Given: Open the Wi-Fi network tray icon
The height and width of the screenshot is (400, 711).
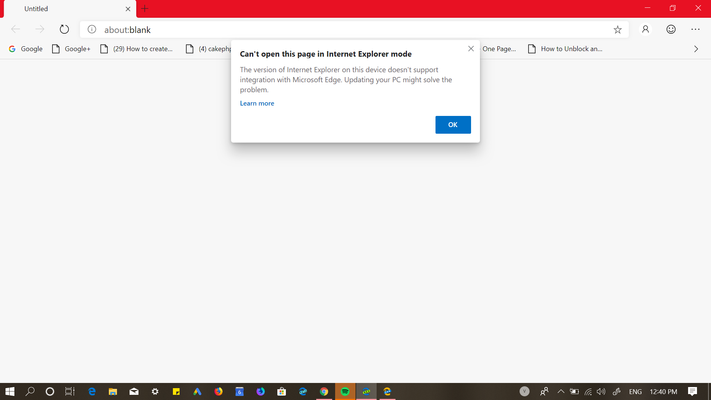Looking at the screenshot, I should pos(588,391).
